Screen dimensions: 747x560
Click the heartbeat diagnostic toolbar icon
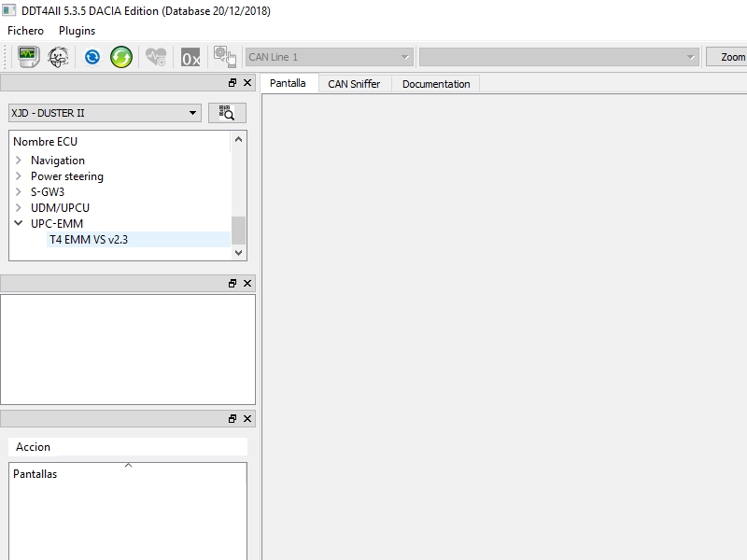156,57
